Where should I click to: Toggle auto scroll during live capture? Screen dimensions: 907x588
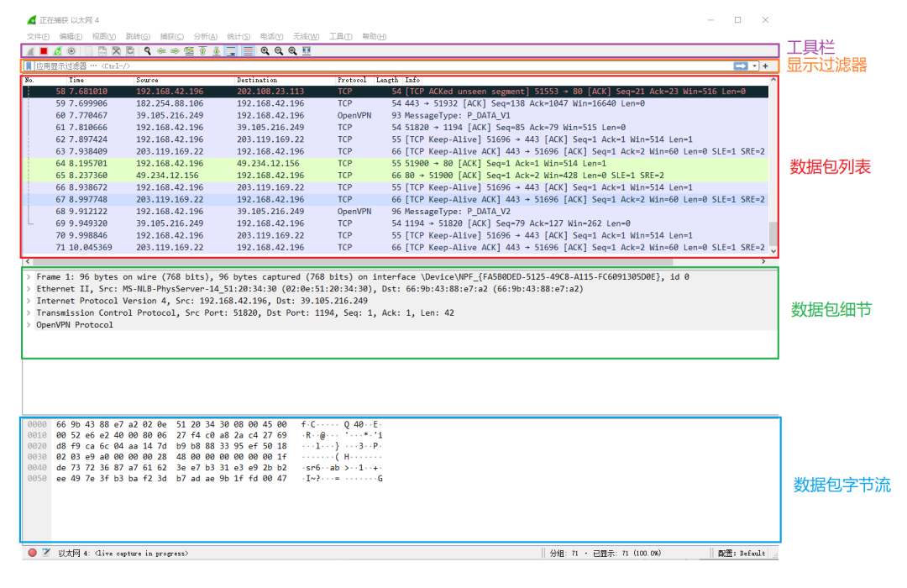coord(231,51)
